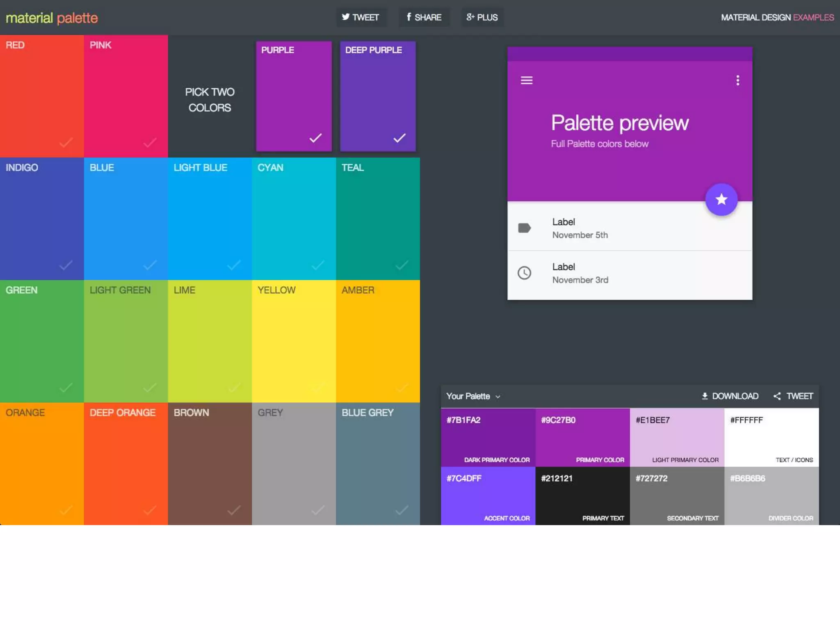Expand the Your Palette dropdown
The height and width of the screenshot is (630, 840).
pos(473,396)
